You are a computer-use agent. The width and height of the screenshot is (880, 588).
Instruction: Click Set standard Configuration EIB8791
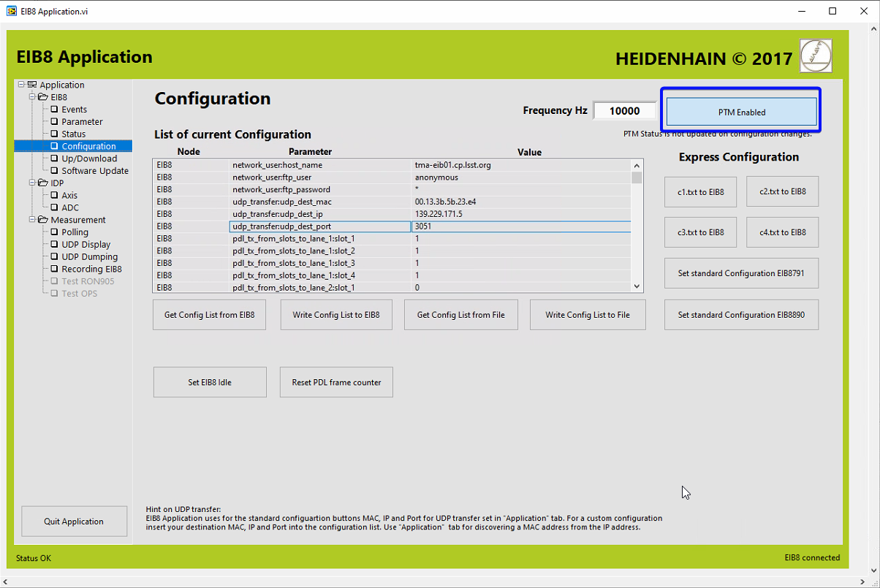click(741, 273)
